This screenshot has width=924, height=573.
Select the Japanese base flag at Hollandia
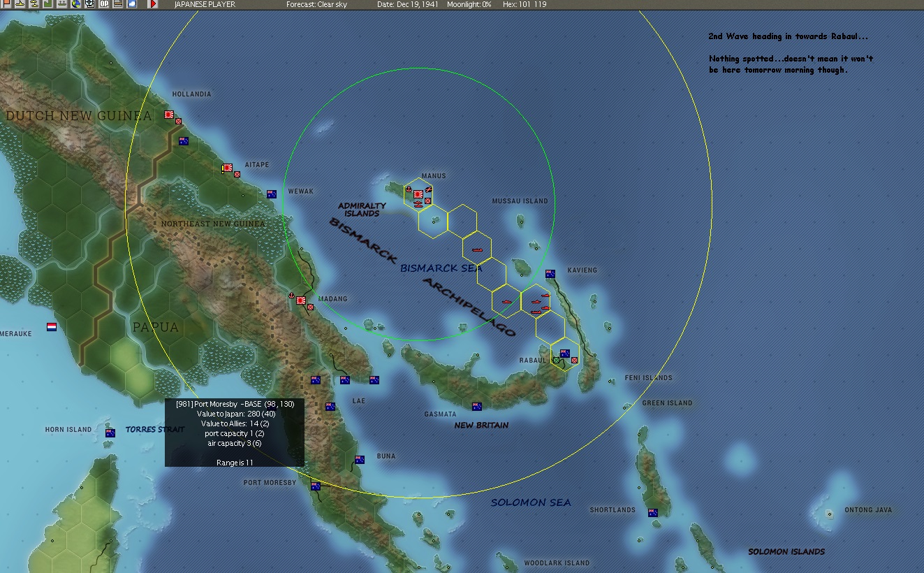coord(169,114)
